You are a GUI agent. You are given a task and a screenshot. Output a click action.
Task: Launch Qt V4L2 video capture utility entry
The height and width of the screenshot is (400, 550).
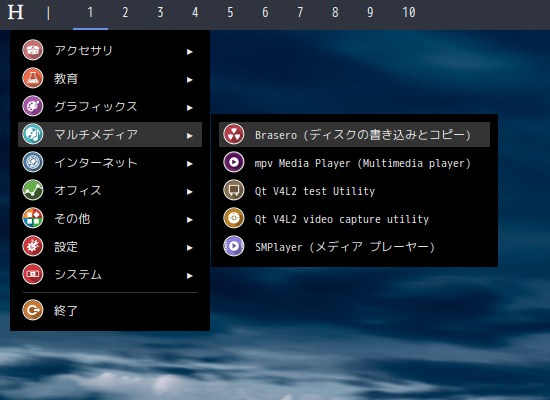pyautogui.click(x=354, y=219)
